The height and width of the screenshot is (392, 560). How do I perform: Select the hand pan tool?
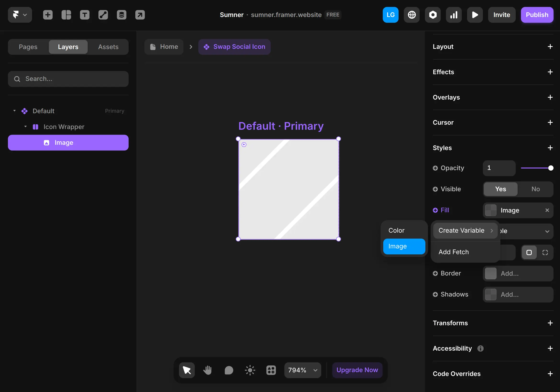click(x=208, y=370)
